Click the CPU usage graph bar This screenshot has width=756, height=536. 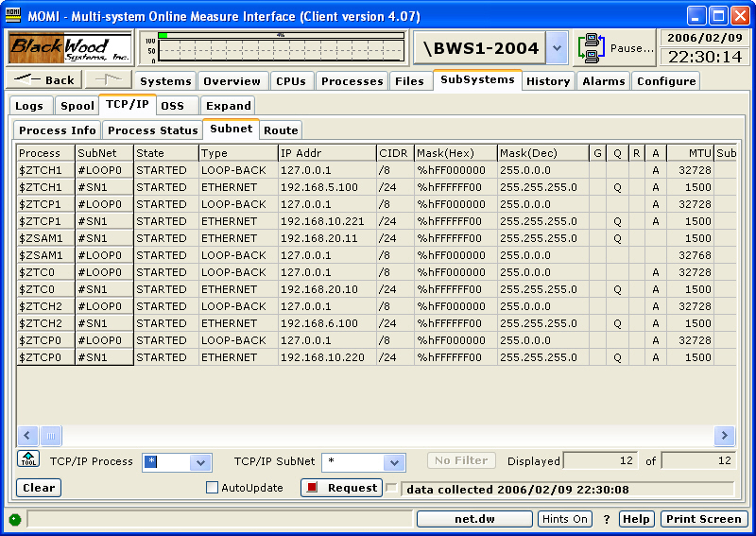tap(281, 35)
